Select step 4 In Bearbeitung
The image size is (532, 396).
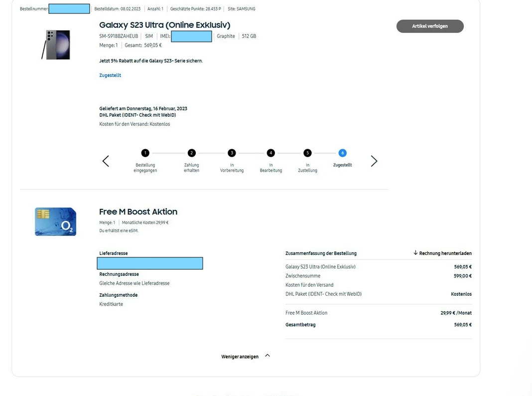[271, 153]
